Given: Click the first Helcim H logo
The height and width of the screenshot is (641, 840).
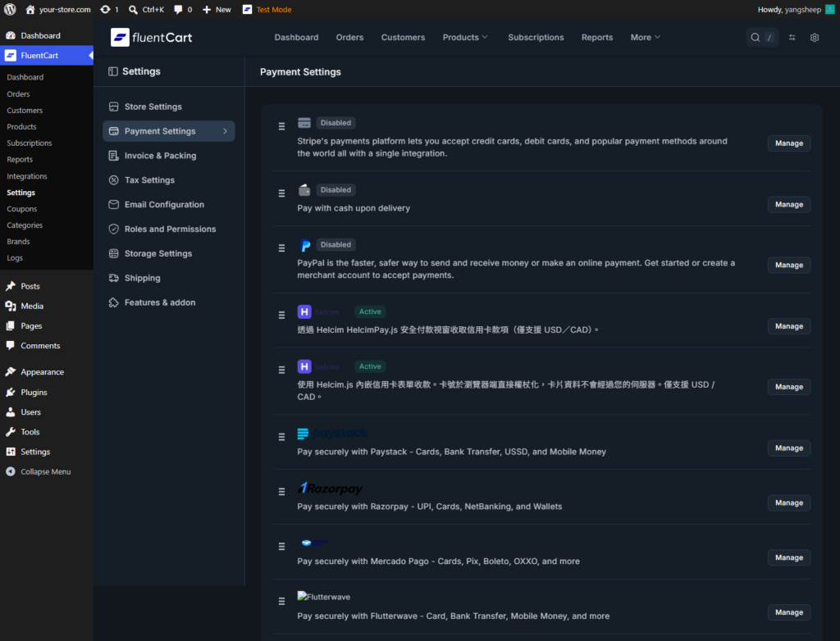Looking at the screenshot, I should (304, 311).
